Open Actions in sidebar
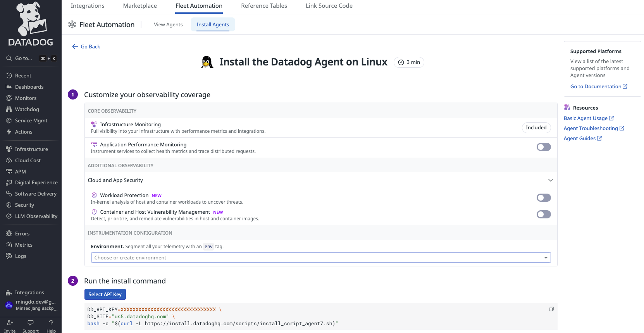 click(x=24, y=132)
